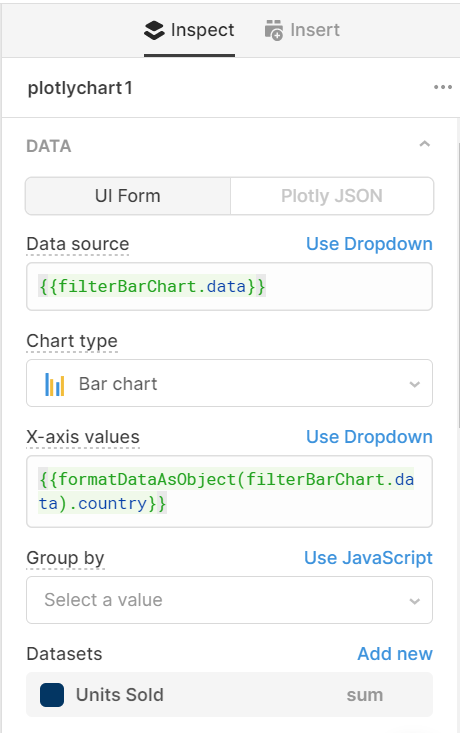Image resolution: width=460 pixels, height=733 pixels.
Task: Switch to the Insert tab
Action: pyautogui.click(x=302, y=30)
